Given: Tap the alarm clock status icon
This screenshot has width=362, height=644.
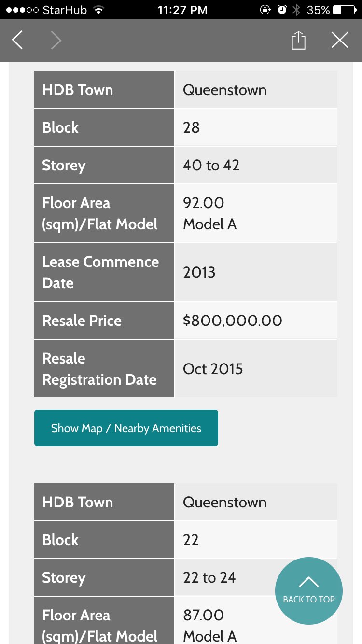Looking at the screenshot, I should coord(282,10).
